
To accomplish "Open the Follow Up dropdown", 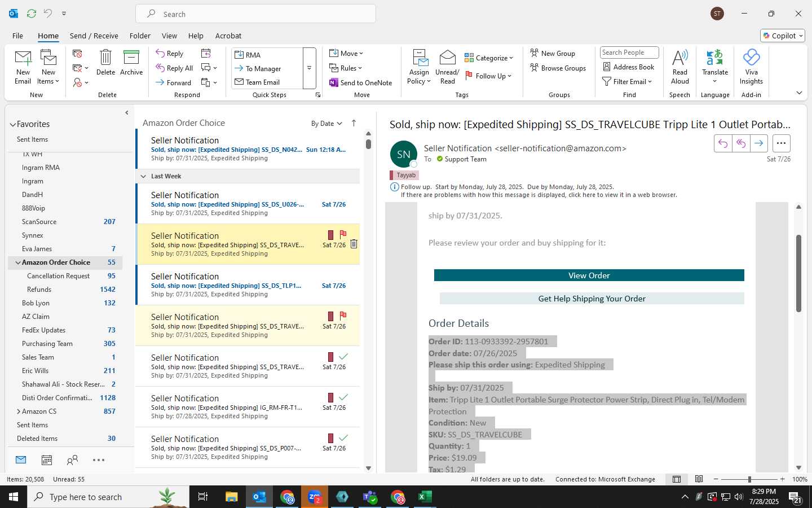I will click(x=488, y=76).
